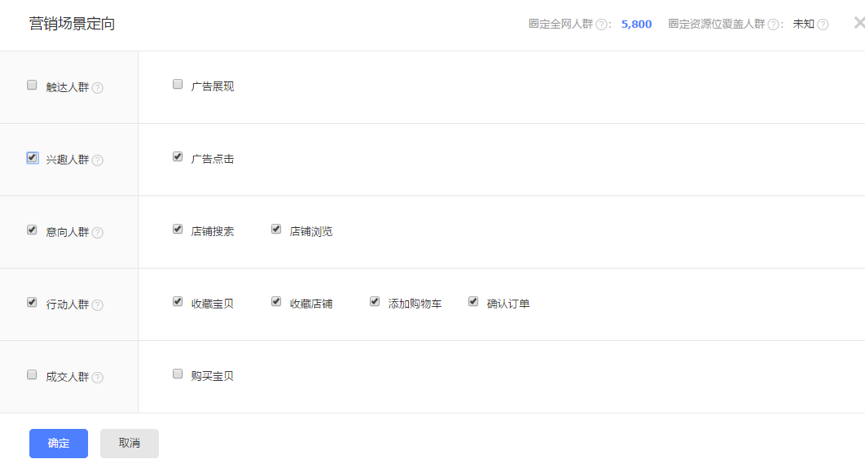
Task: Open help icon beside 成交人群
Action: click(97, 377)
